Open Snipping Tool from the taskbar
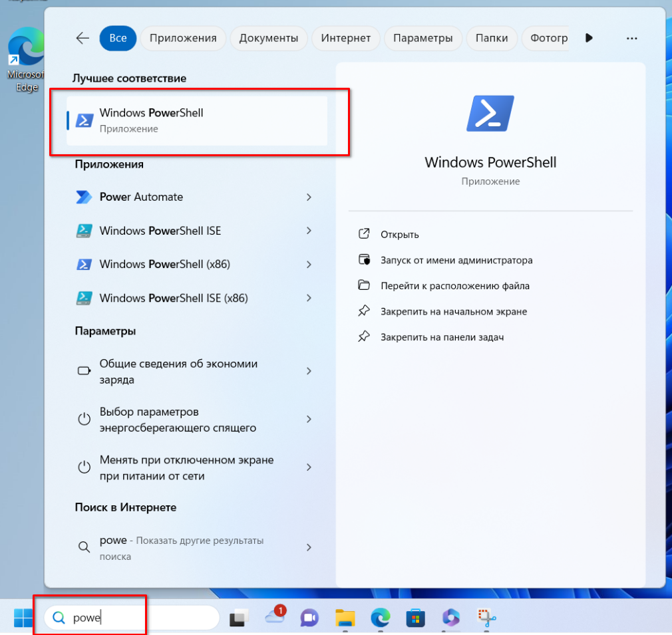Viewport: 672px width, 635px height. tap(487, 618)
